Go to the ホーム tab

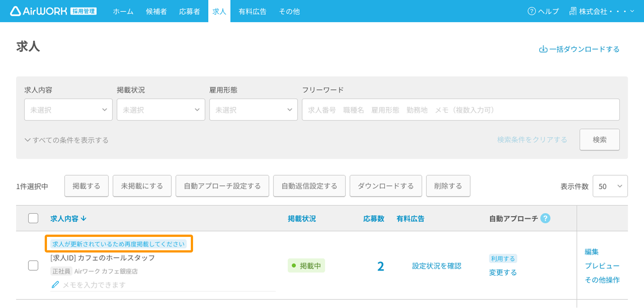(123, 11)
